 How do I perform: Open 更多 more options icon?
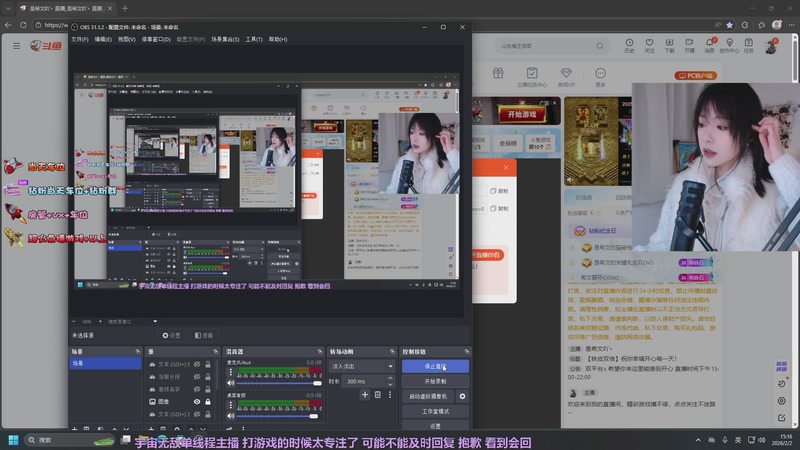[x=601, y=77]
